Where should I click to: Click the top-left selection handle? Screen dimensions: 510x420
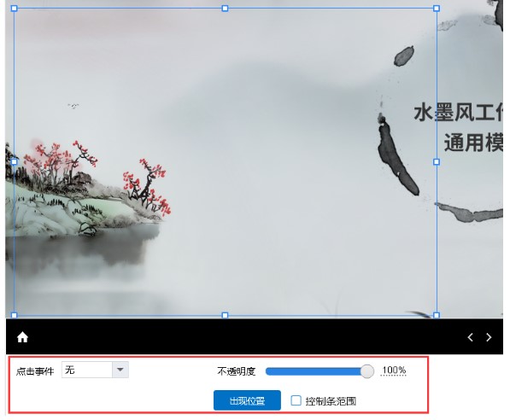[x=14, y=9]
